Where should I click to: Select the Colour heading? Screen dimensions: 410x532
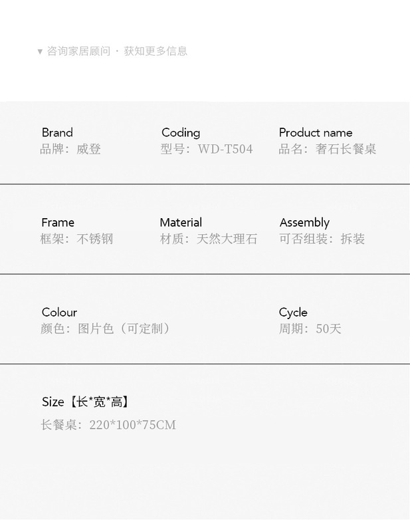(59, 312)
